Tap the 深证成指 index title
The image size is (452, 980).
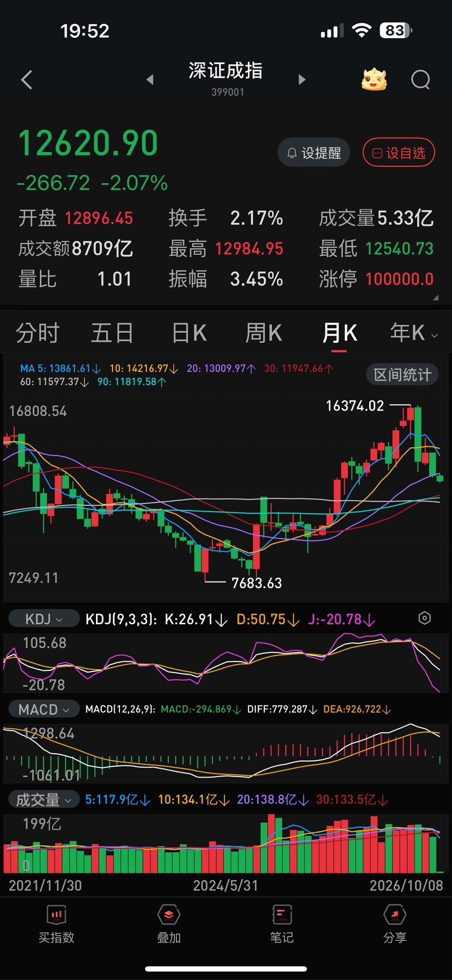tap(226, 71)
